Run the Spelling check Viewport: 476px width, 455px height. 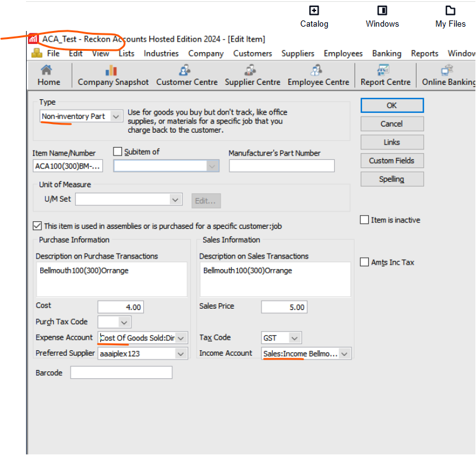(392, 179)
